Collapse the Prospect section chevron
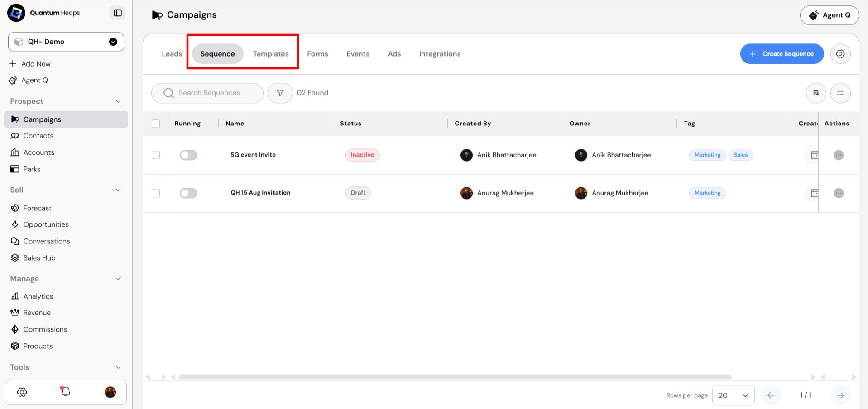This screenshot has width=868, height=409. click(118, 101)
